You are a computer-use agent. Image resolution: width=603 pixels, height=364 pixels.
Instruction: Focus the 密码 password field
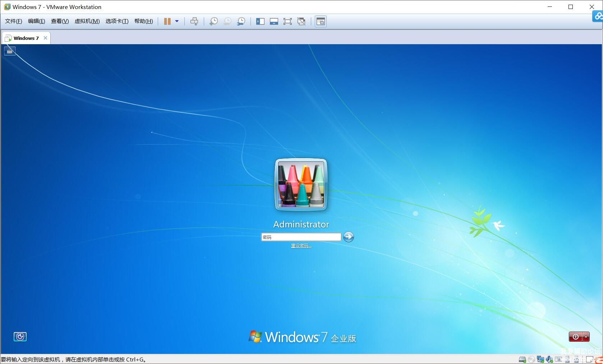coord(301,237)
